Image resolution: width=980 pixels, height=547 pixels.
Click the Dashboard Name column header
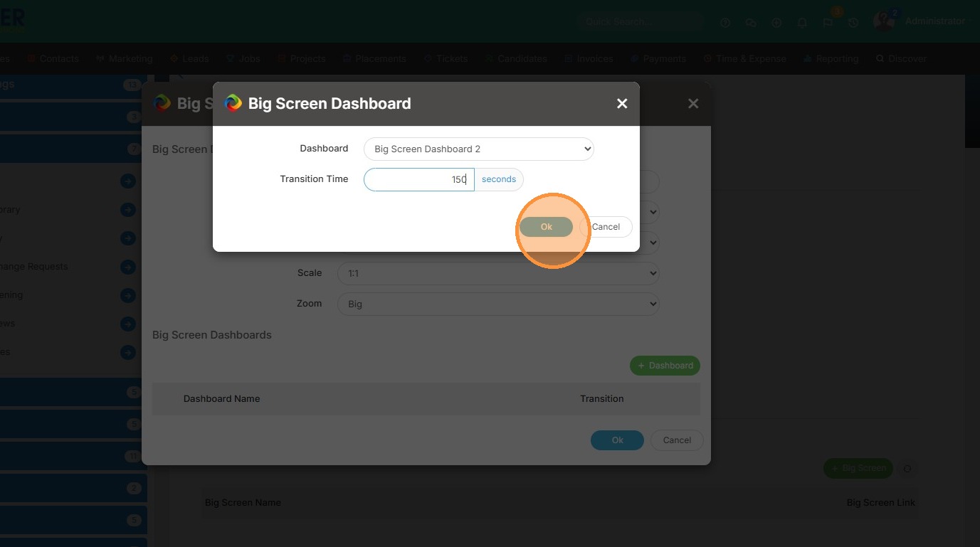click(221, 398)
